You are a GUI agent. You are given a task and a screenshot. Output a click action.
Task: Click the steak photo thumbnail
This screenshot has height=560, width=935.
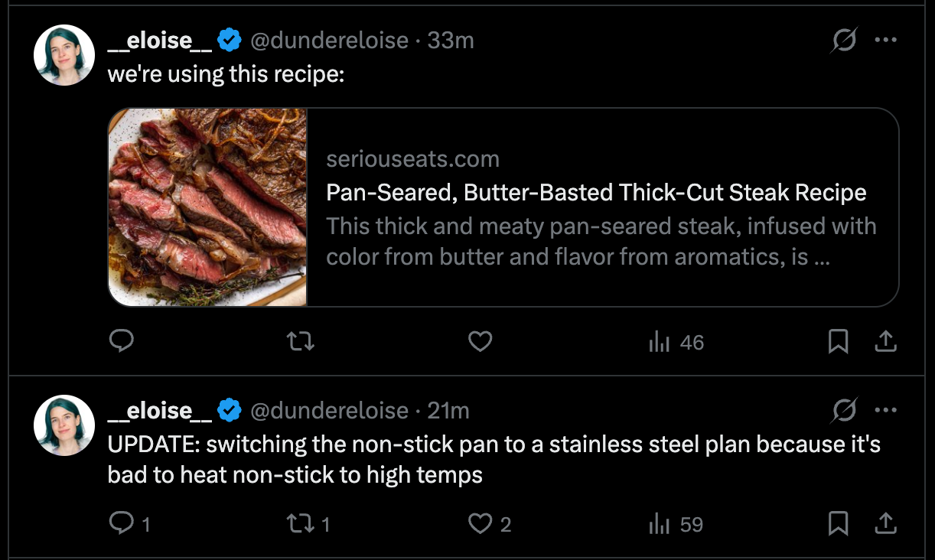[207, 207]
